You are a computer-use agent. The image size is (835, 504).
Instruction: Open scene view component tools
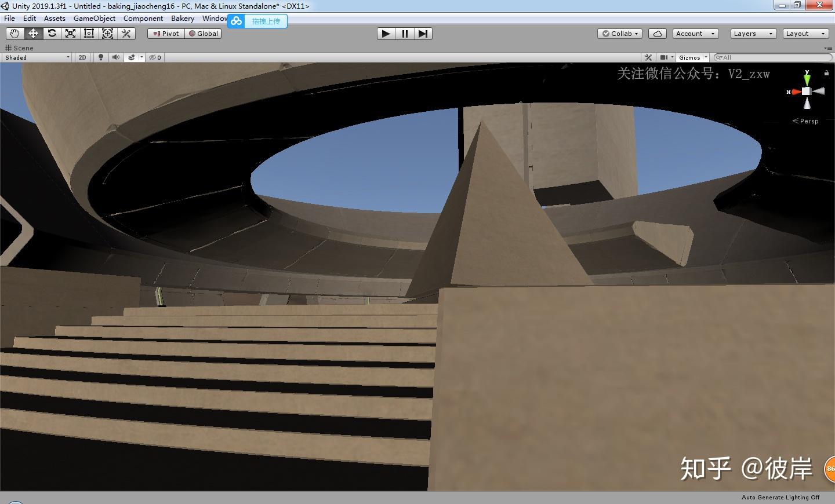tap(648, 57)
